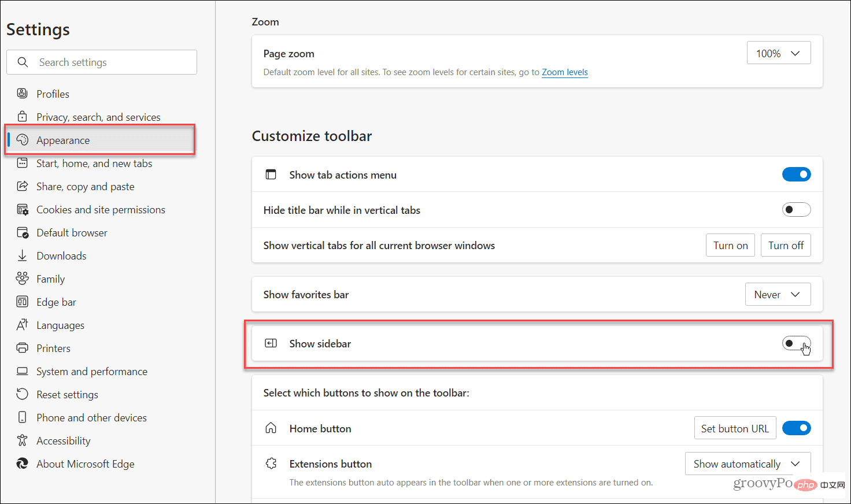Click the Extensions puzzle icon
This screenshot has height=504, width=851.
click(271, 463)
